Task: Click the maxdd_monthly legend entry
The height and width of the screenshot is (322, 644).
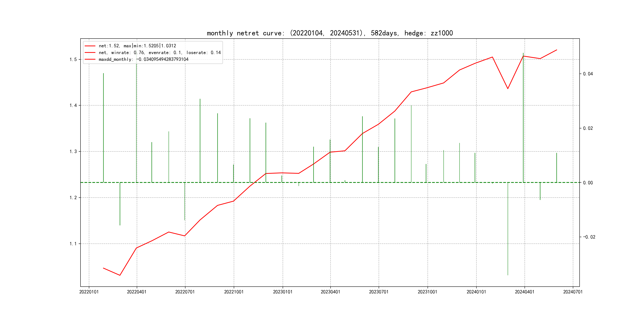Action: click(x=143, y=59)
